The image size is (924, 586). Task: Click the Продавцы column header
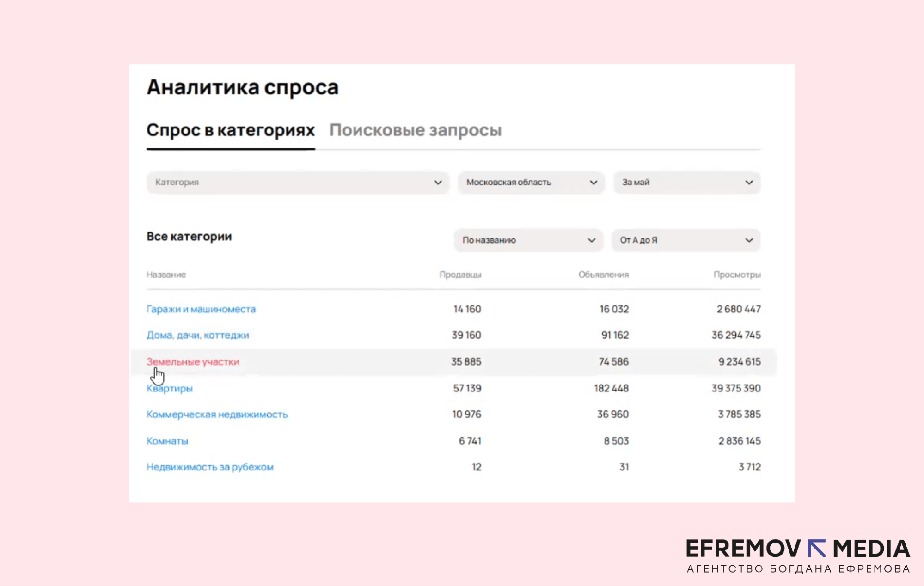460,275
